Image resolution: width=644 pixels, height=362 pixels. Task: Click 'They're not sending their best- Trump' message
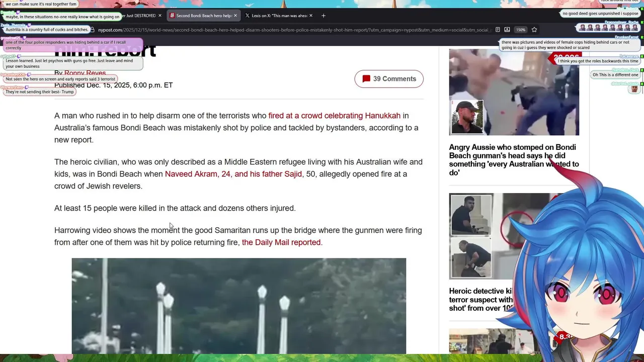tap(39, 92)
